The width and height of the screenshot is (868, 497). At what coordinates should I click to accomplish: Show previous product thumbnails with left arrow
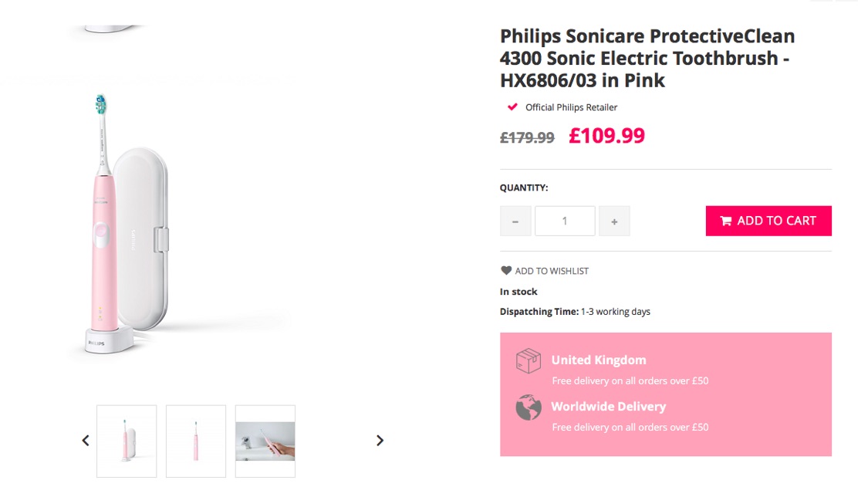pos(85,441)
